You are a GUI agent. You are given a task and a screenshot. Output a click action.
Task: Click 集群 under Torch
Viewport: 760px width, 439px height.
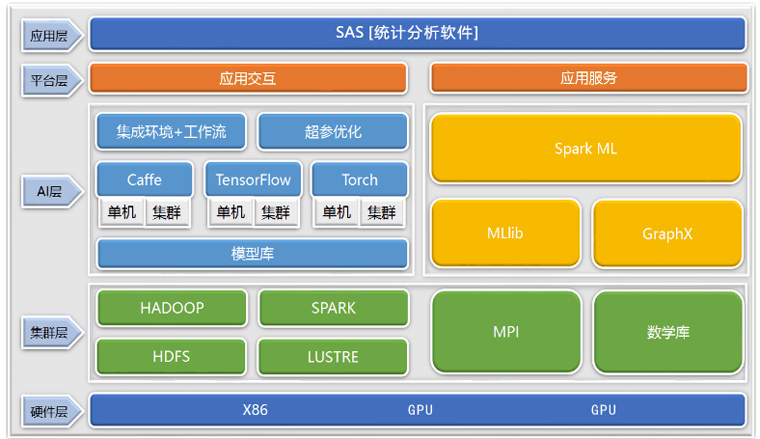click(382, 212)
